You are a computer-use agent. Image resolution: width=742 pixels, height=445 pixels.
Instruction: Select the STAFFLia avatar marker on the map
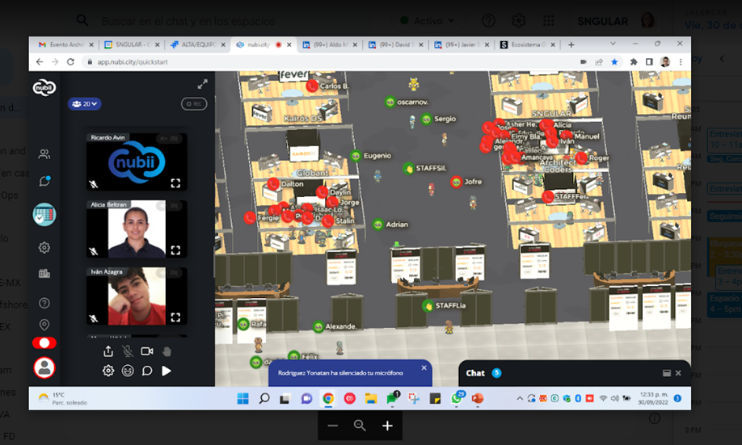click(428, 306)
